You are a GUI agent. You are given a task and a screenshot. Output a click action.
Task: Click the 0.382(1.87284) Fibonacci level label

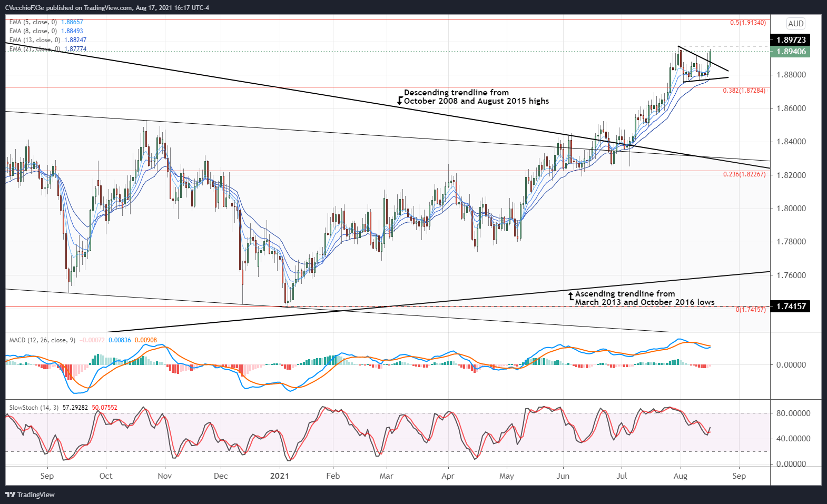point(744,91)
